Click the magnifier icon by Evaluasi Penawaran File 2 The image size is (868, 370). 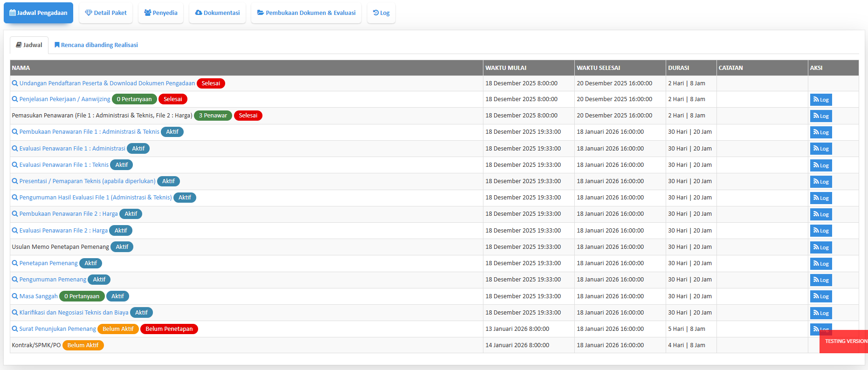tap(15, 231)
